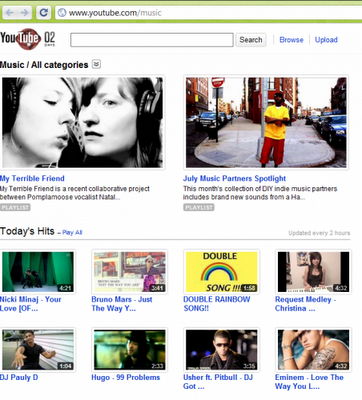The width and height of the screenshot is (362, 400).
Task: Click into the YouTube search box
Action: (152, 40)
